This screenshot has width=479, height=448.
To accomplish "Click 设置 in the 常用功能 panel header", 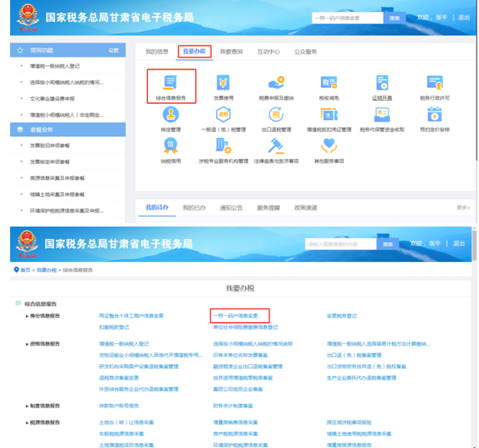I will point(114,51).
